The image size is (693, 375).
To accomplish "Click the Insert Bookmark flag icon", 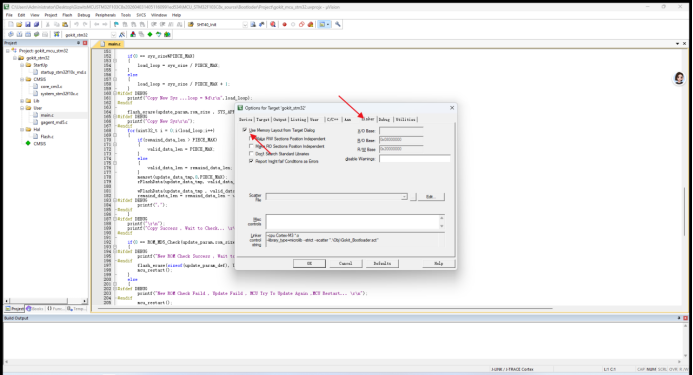I will click(116, 24).
